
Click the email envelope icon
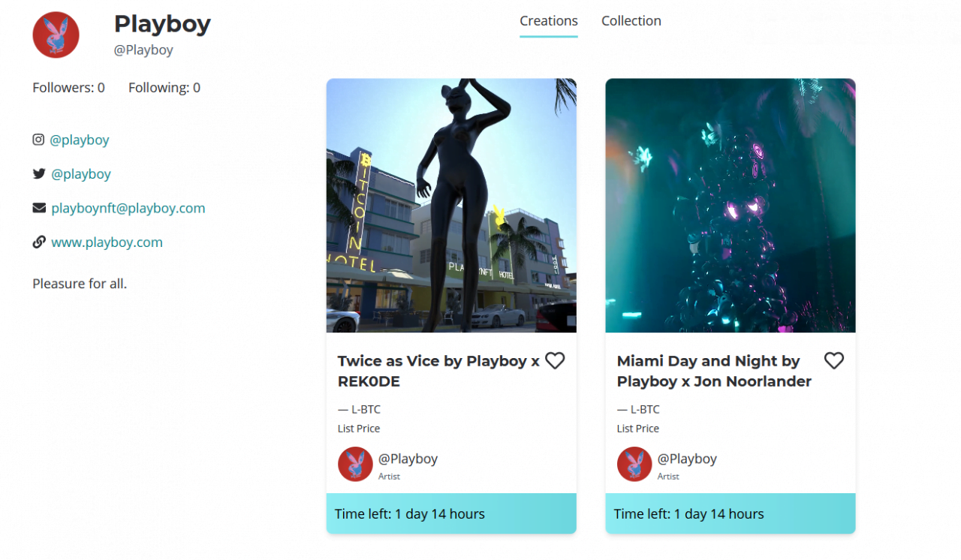coord(39,208)
